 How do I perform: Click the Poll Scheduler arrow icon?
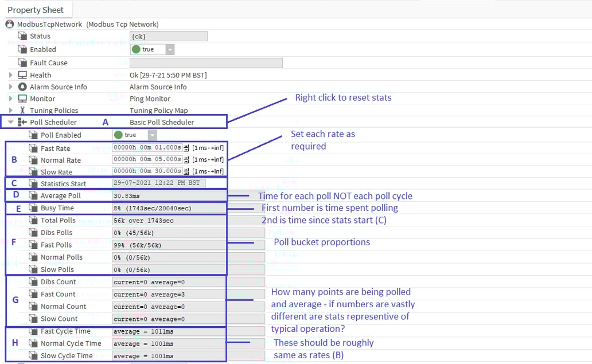(x=22, y=122)
